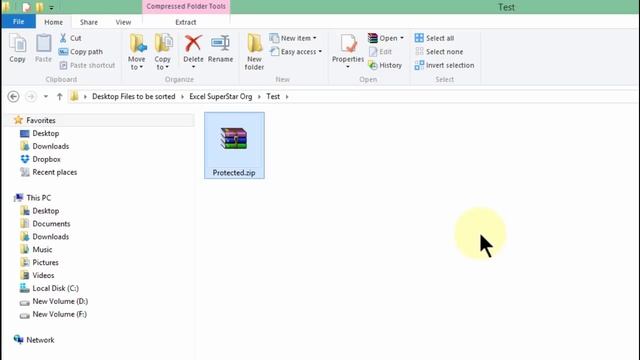Image resolution: width=640 pixels, height=360 pixels.
Task: Expand the Delete dropdown arrow
Action: (193, 67)
